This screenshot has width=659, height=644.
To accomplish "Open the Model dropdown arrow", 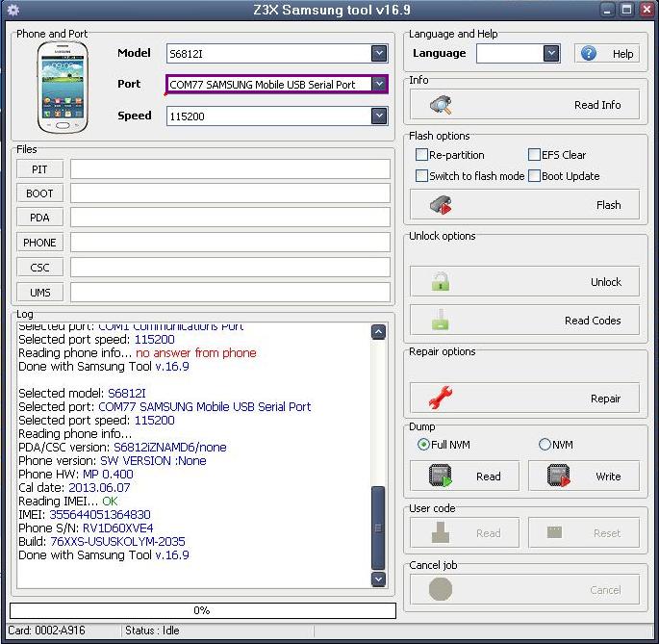I will (379, 53).
